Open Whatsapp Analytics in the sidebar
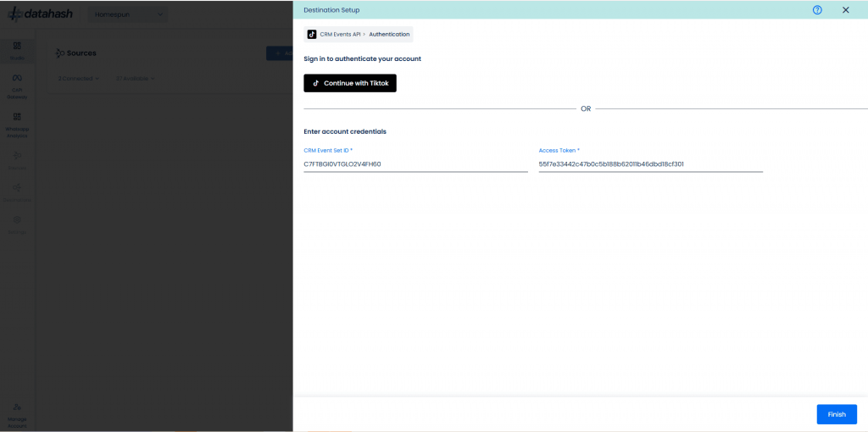This screenshot has height=432, width=868. click(17, 124)
